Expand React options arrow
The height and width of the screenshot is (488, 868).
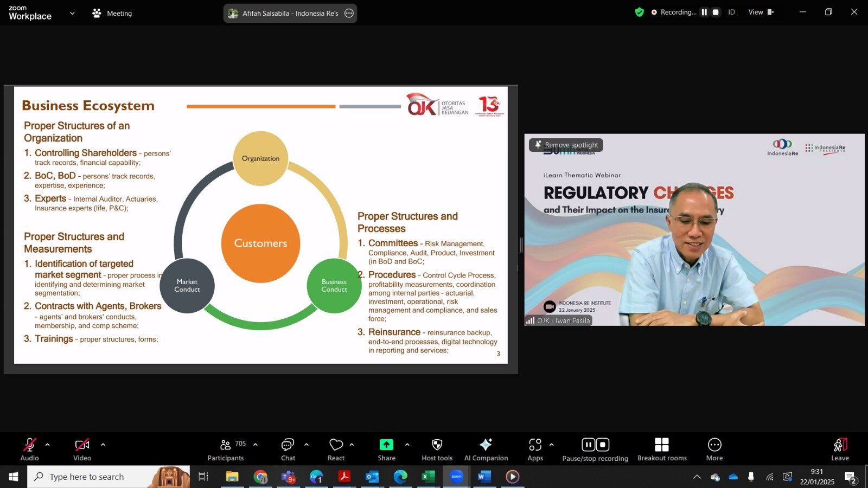[352, 445]
